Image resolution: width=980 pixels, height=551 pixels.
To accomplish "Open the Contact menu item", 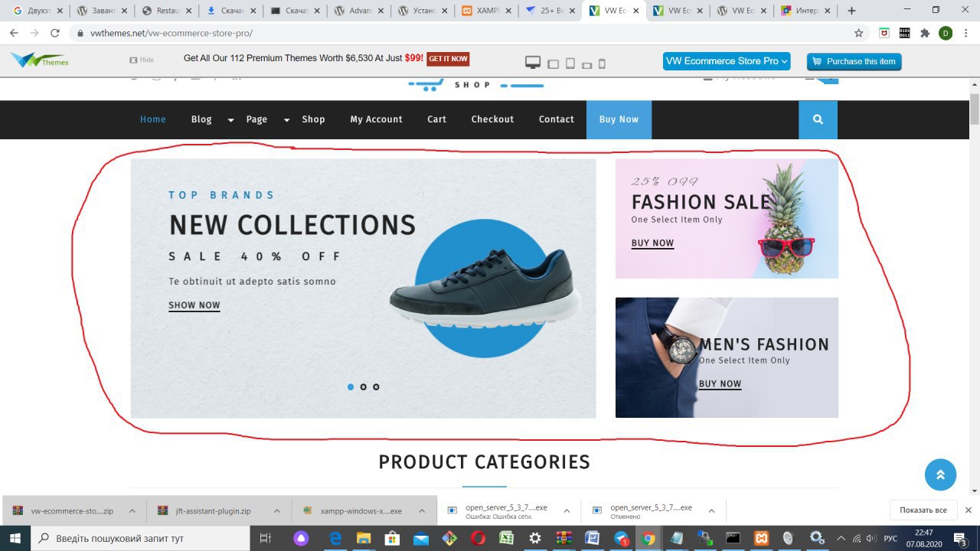I will coord(557,119).
